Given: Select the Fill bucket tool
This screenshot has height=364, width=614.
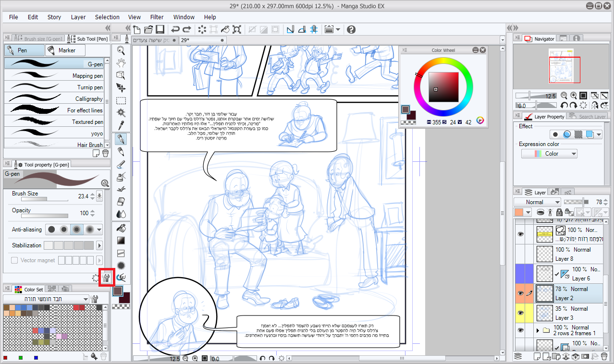Looking at the screenshot, I should tap(121, 228).
